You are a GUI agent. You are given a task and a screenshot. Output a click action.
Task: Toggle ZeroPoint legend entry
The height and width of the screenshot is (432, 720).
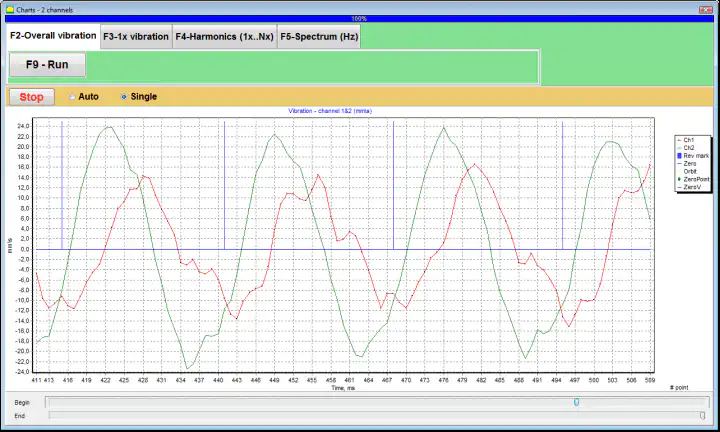(x=693, y=179)
